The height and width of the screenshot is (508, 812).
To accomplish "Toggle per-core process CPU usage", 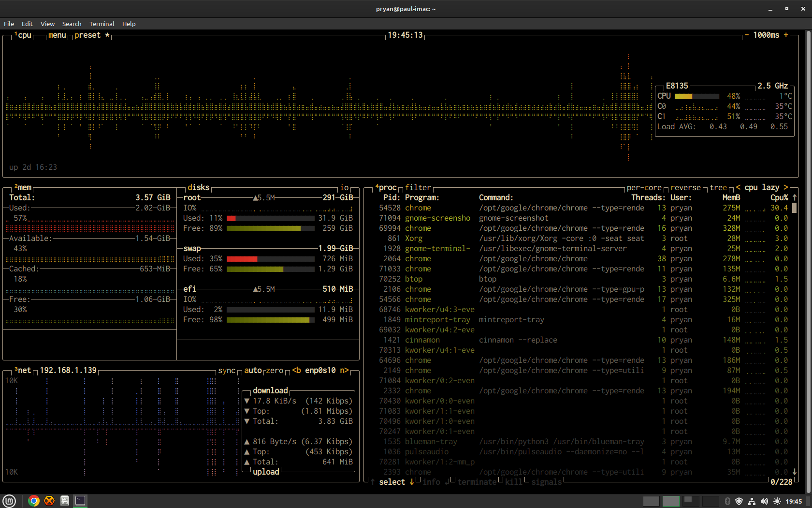I will tap(644, 187).
